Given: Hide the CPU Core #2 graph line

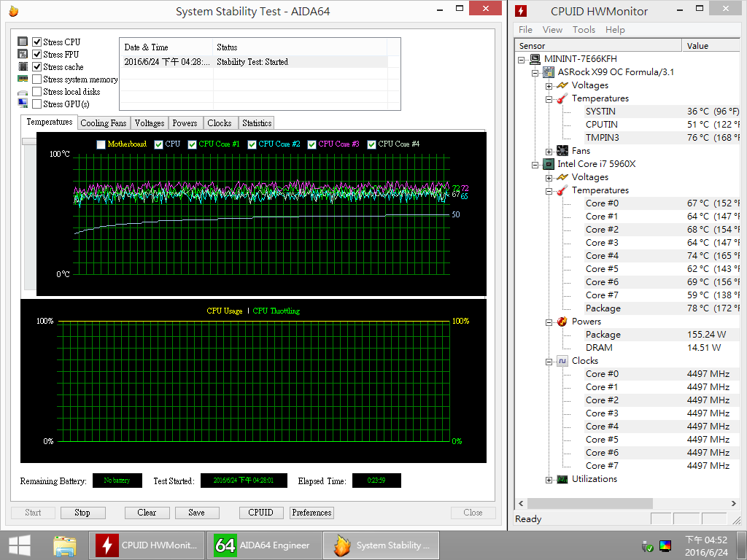Looking at the screenshot, I should tap(252, 144).
